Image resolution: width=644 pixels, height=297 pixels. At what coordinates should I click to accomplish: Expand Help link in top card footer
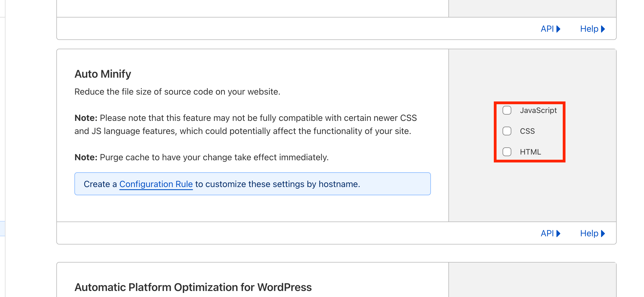[x=592, y=29]
